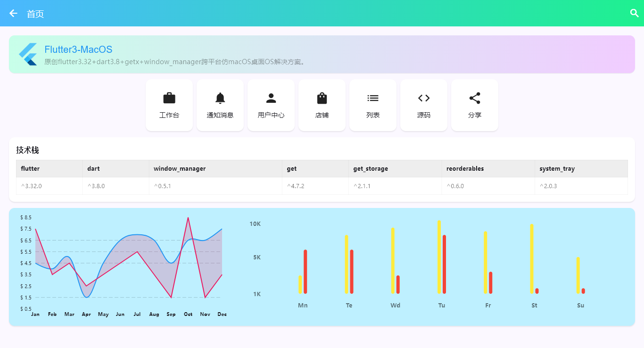Viewport: 644px width, 348px height.
Task: Open the 工作台 briefcase tile
Action: (x=169, y=105)
